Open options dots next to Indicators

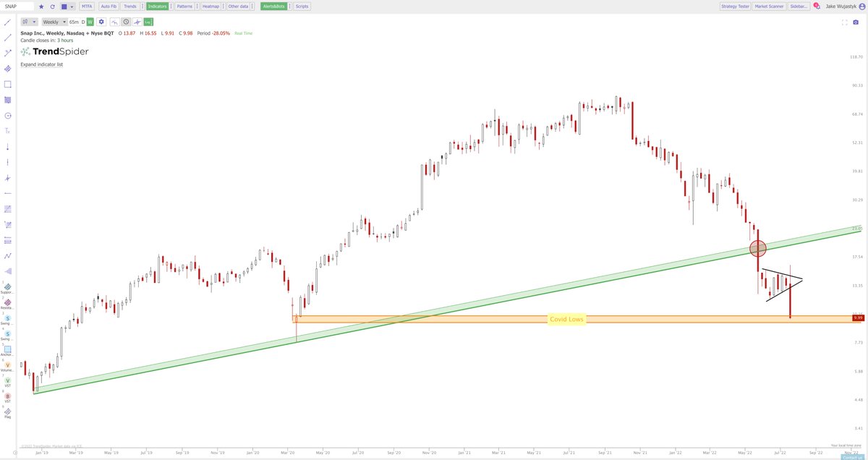click(171, 7)
